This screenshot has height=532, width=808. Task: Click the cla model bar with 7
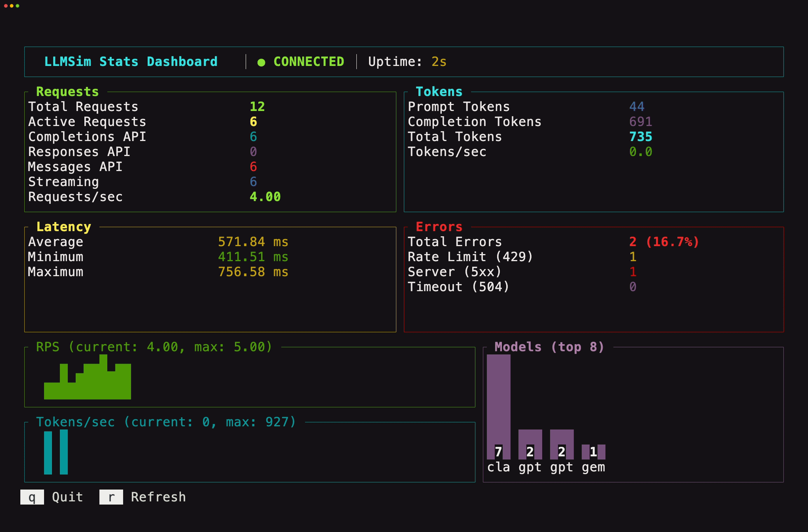498,407
